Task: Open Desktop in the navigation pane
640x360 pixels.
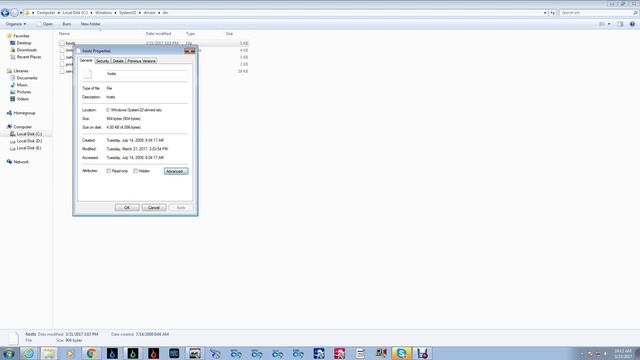Action: tap(24, 43)
